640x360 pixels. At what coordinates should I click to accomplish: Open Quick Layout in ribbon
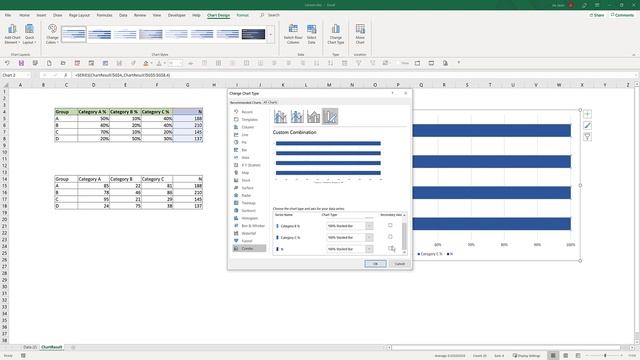click(29, 34)
